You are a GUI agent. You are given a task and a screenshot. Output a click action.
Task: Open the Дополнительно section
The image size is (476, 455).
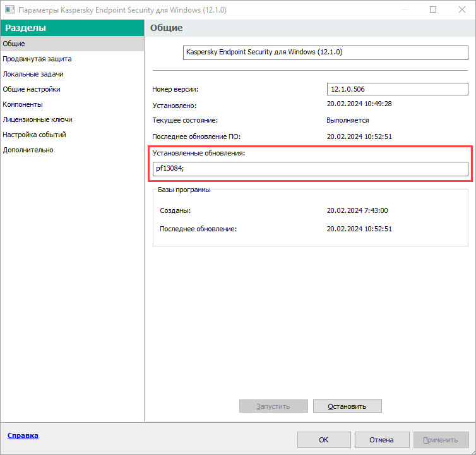point(72,150)
